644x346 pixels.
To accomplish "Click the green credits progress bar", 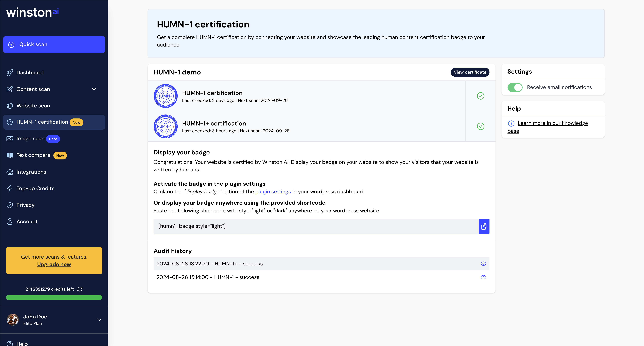I will pyautogui.click(x=54, y=297).
